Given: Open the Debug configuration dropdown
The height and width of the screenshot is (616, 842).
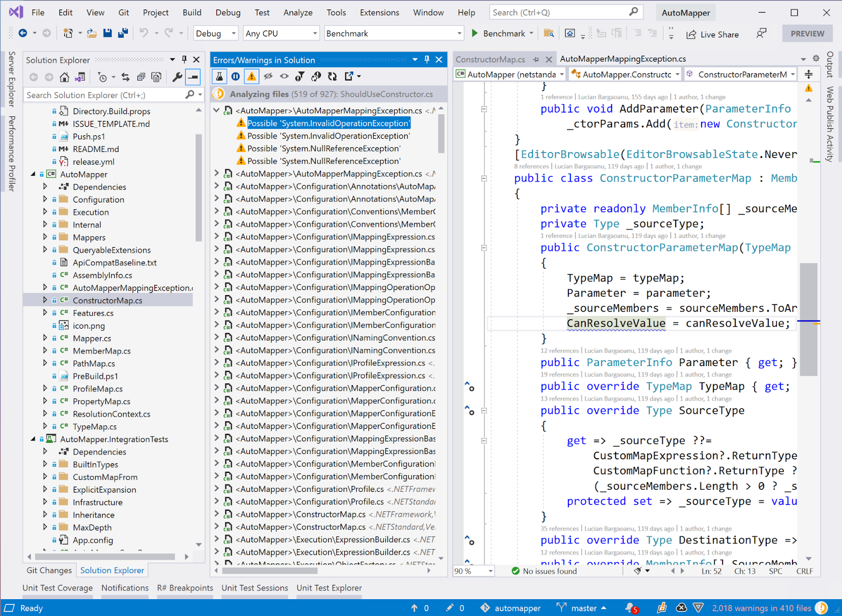Looking at the screenshot, I should [216, 33].
